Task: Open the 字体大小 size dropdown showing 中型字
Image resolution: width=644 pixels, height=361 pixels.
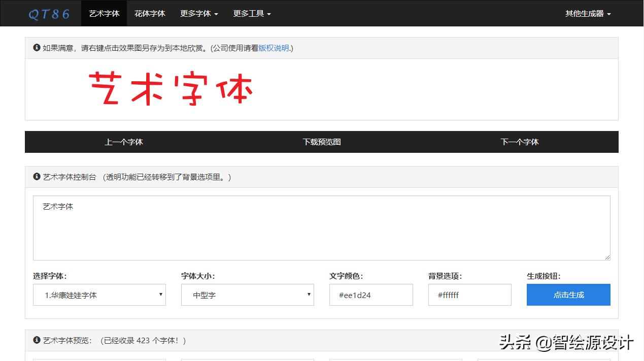Action: 247,294
